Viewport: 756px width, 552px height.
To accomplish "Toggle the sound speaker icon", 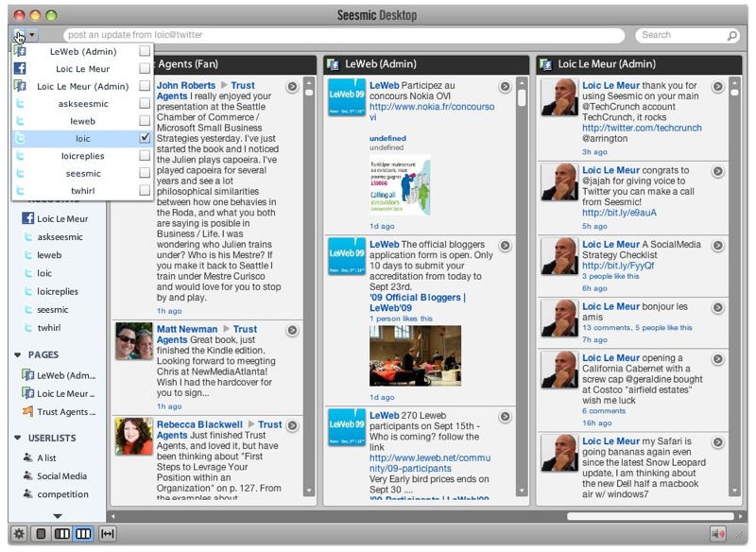I will (x=718, y=534).
